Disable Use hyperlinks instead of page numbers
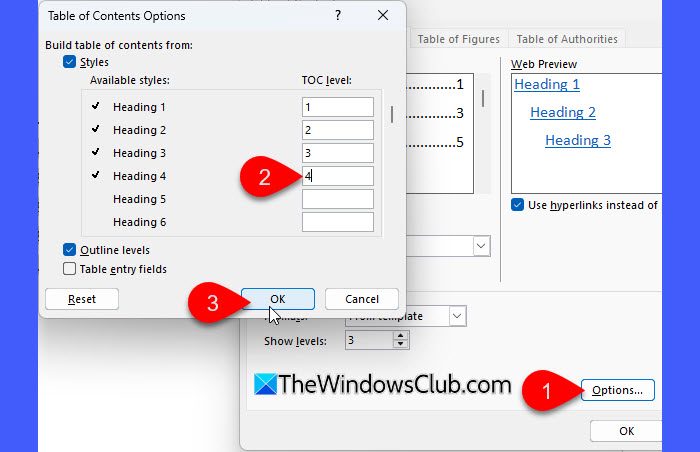This screenshot has width=700, height=452. point(517,205)
